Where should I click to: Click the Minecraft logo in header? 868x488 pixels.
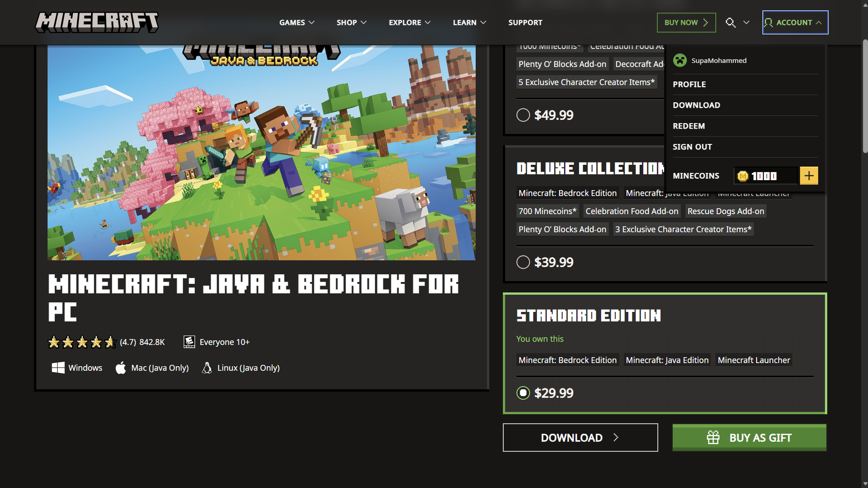pyautogui.click(x=97, y=22)
